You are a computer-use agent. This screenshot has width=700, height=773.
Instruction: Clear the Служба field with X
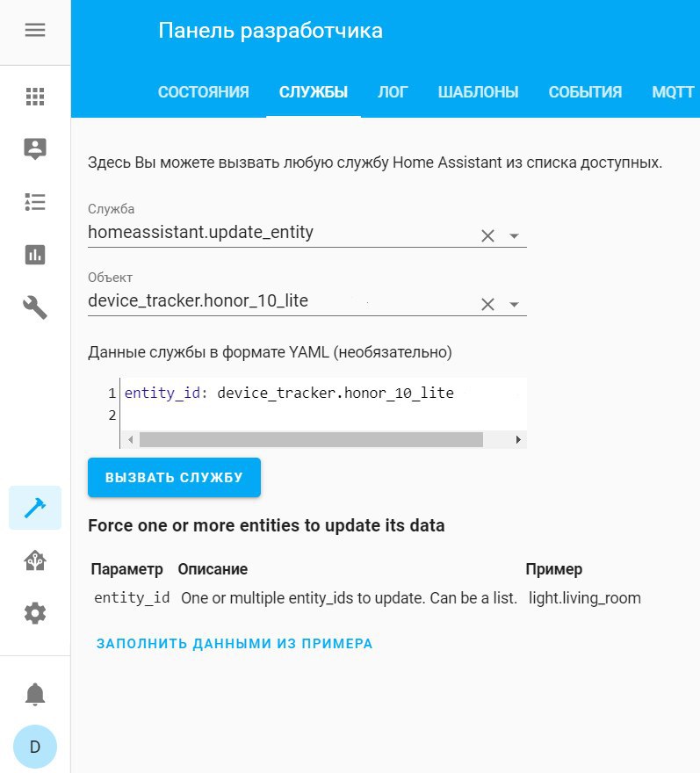pyautogui.click(x=487, y=235)
